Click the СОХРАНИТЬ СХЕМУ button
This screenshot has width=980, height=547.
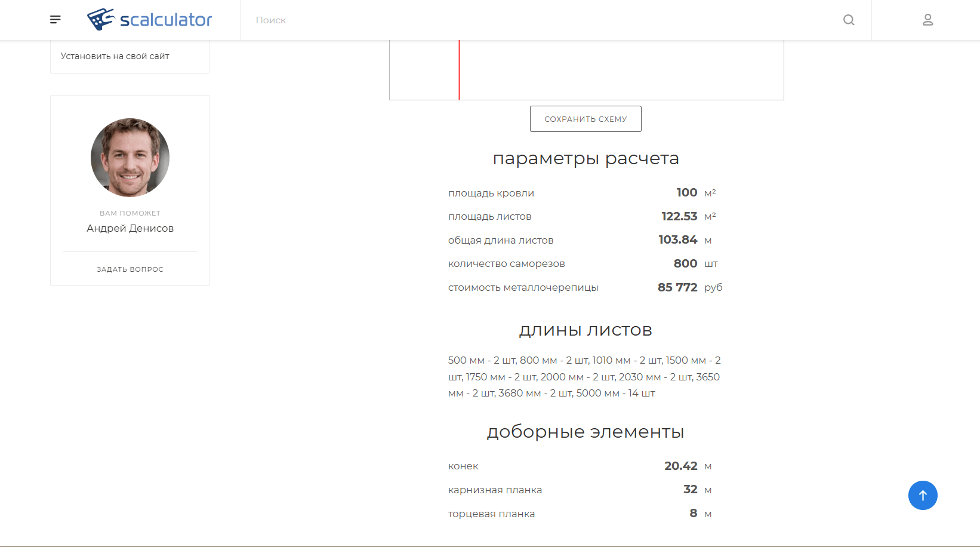tap(585, 118)
